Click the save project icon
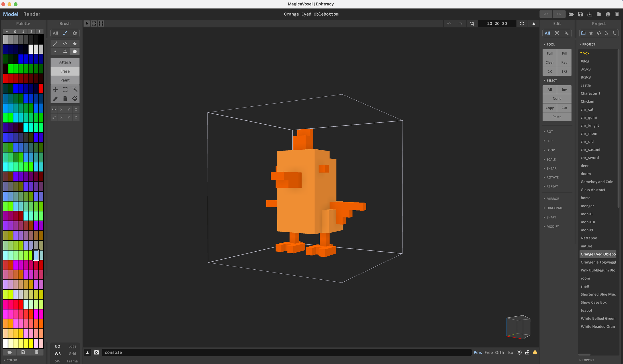The width and height of the screenshot is (623, 364). (x=580, y=14)
